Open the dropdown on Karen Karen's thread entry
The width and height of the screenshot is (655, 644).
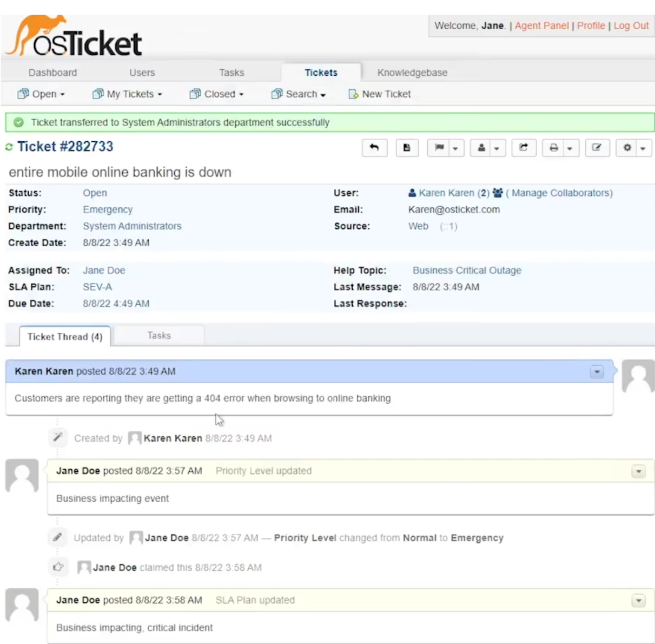tap(597, 372)
